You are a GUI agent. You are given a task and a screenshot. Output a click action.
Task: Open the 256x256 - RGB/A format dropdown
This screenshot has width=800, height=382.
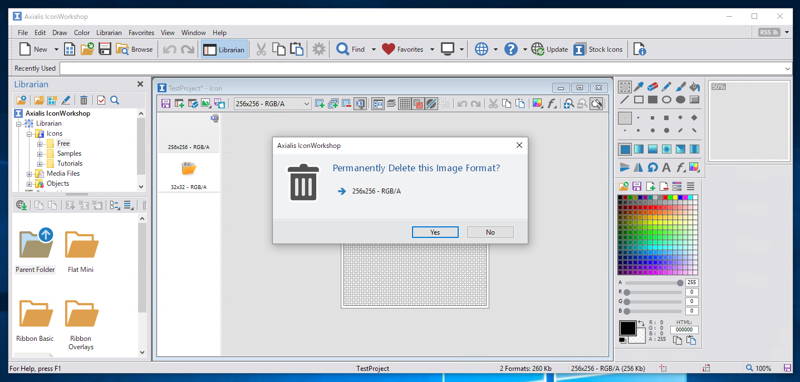tap(307, 104)
